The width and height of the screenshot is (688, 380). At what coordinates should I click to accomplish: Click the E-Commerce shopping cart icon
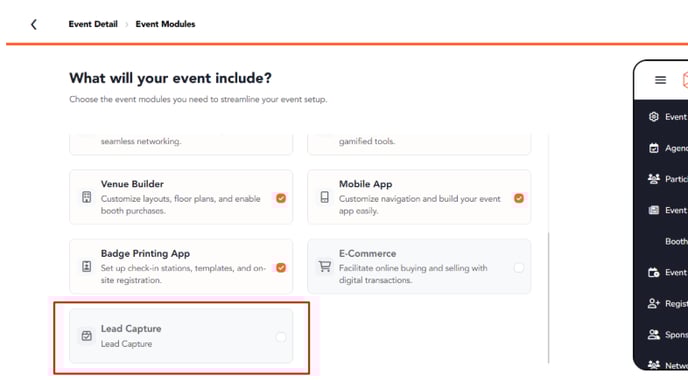pyautogui.click(x=325, y=266)
